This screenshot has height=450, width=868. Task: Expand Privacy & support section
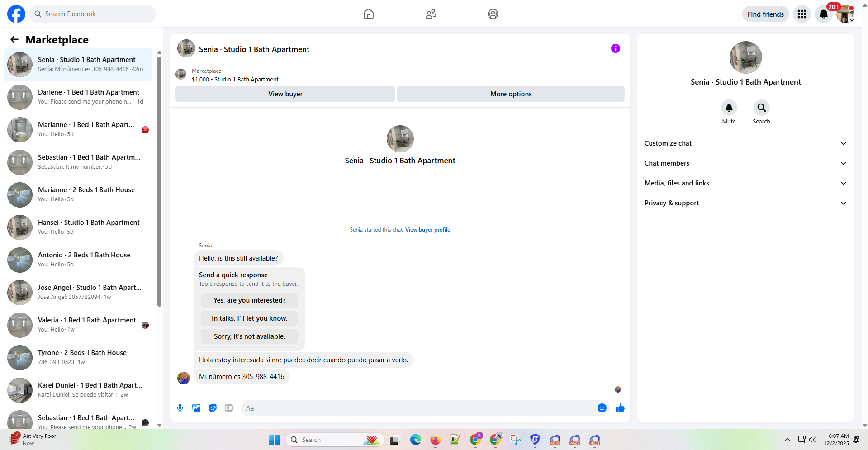(745, 203)
